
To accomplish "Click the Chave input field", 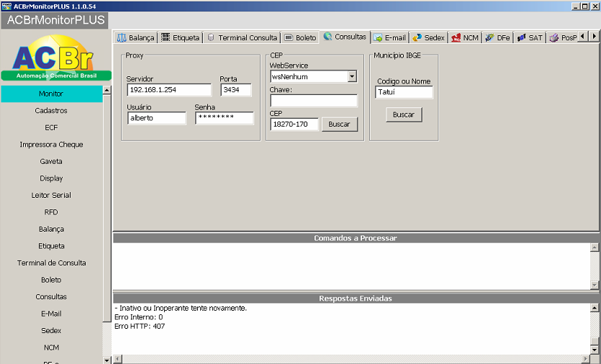I will pyautogui.click(x=314, y=101).
